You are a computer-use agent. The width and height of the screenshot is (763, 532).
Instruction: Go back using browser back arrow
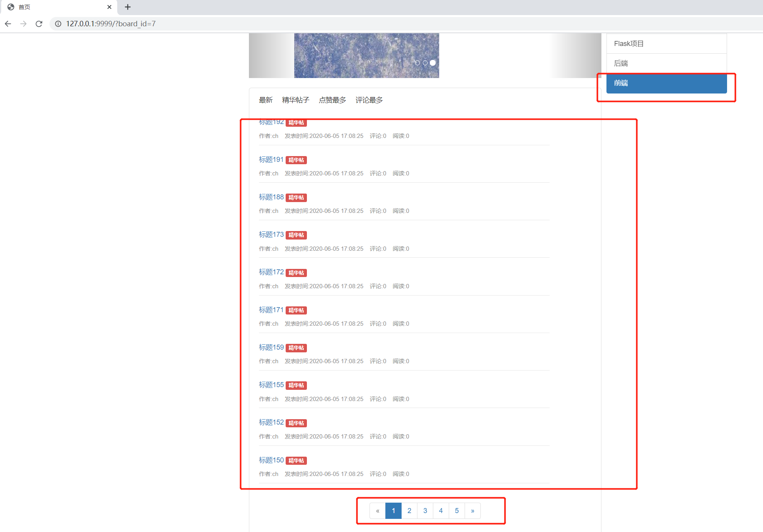[x=8, y=24]
